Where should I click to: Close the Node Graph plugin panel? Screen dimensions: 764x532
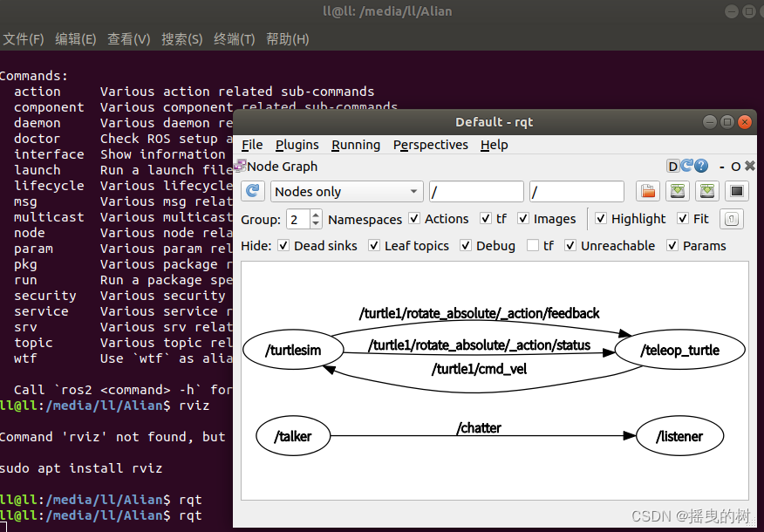pos(750,166)
